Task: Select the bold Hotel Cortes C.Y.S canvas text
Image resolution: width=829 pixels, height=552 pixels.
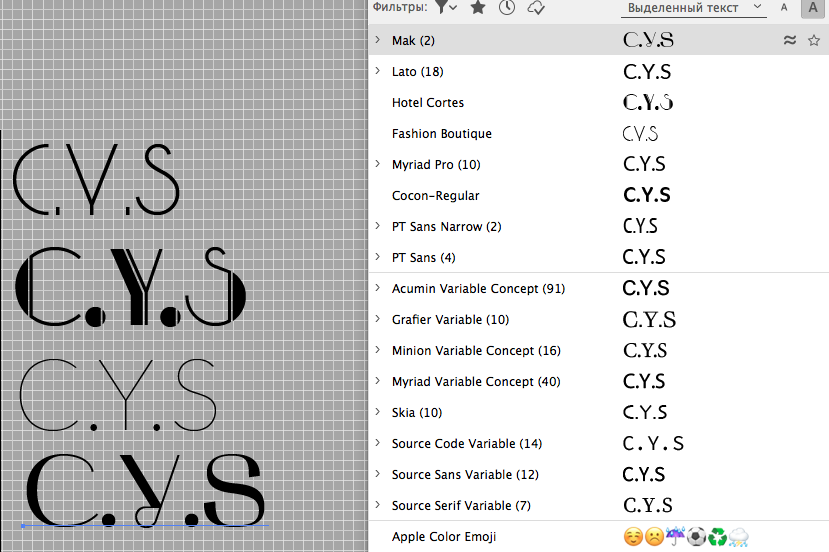Action: coord(131,286)
